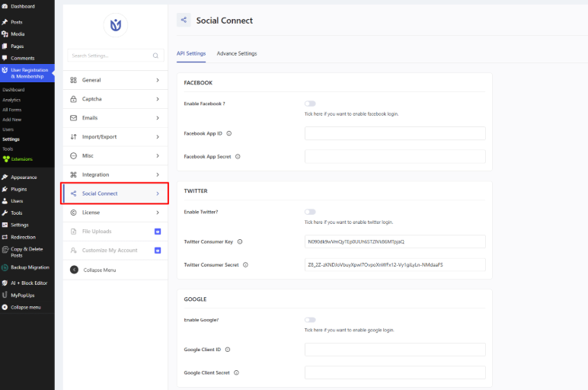The image size is (588, 390).
Task: Toggle the Enable Google switch
Action: [x=310, y=320]
